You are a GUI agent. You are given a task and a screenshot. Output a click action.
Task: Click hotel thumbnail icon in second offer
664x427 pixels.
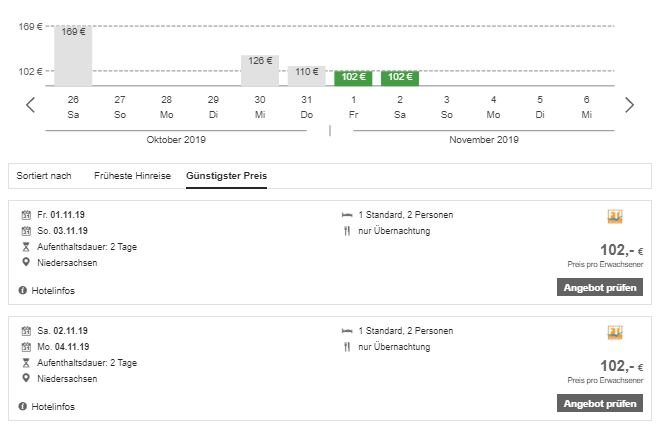click(615, 332)
